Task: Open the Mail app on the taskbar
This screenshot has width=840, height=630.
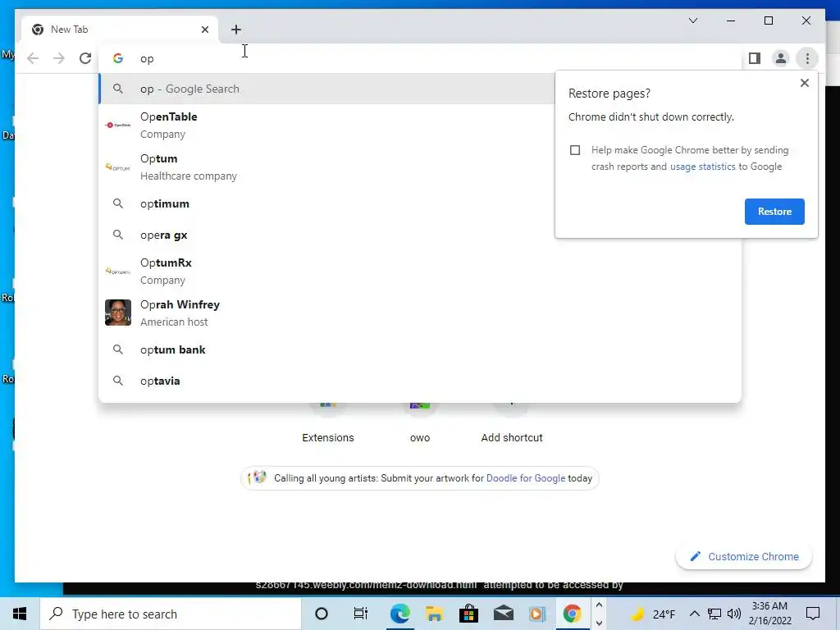Action: 503,614
